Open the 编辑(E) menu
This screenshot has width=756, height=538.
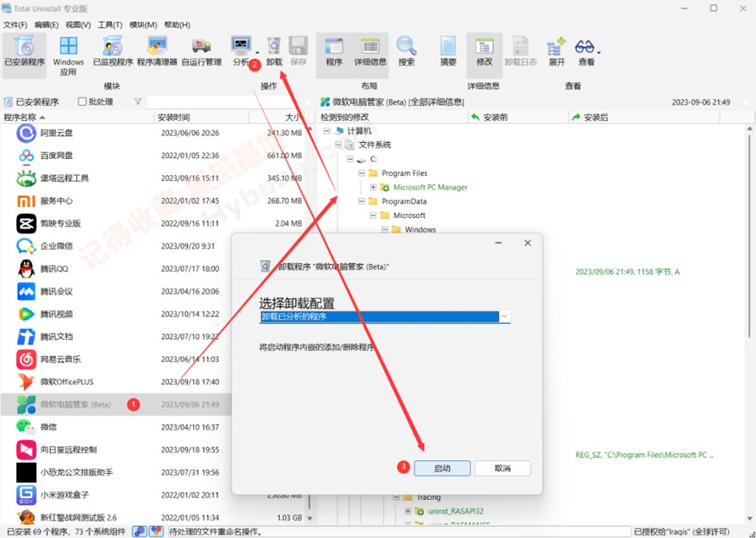47,25
